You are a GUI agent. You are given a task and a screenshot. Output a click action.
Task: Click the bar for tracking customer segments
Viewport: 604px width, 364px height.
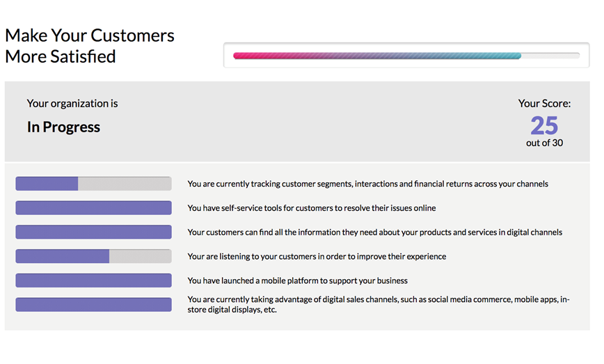point(94,184)
